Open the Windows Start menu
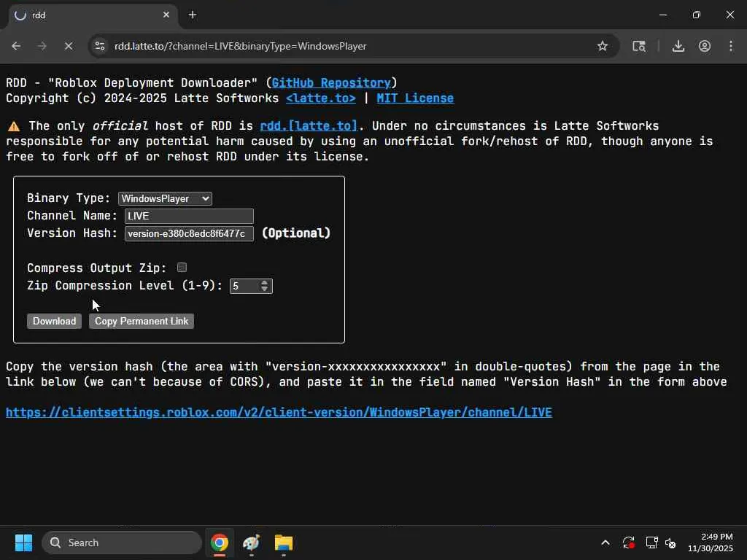The width and height of the screenshot is (747, 560). 23,542
